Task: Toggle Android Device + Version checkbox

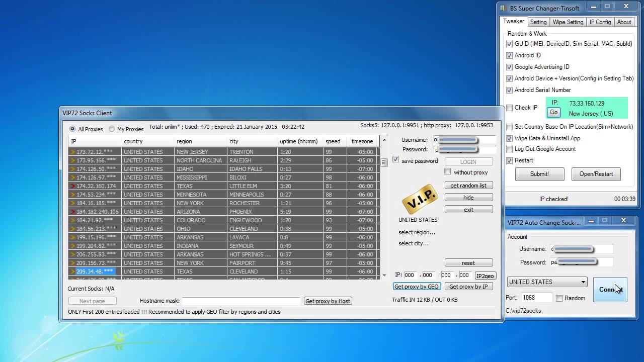Action: pos(510,78)
